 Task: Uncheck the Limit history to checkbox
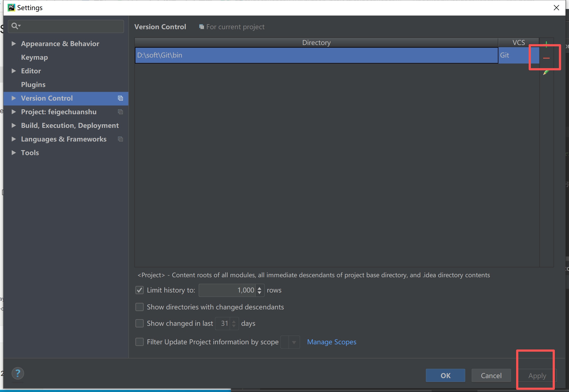(139, 290)
